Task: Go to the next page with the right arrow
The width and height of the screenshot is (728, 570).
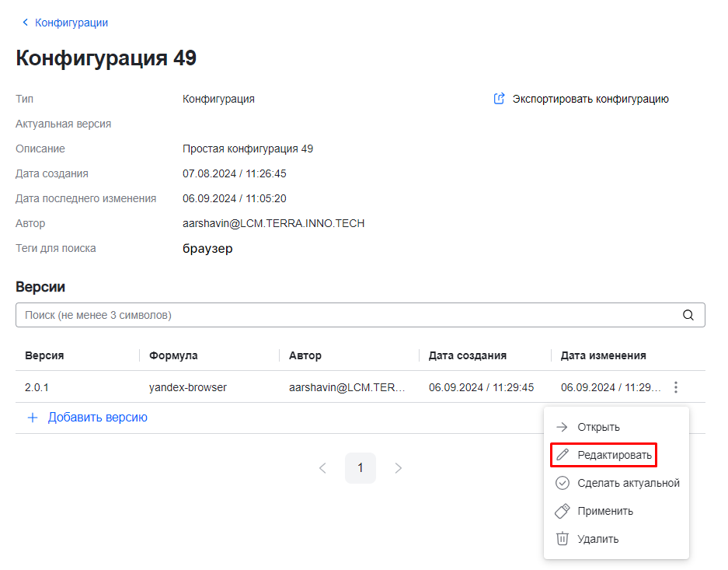Action: point(399,468)
